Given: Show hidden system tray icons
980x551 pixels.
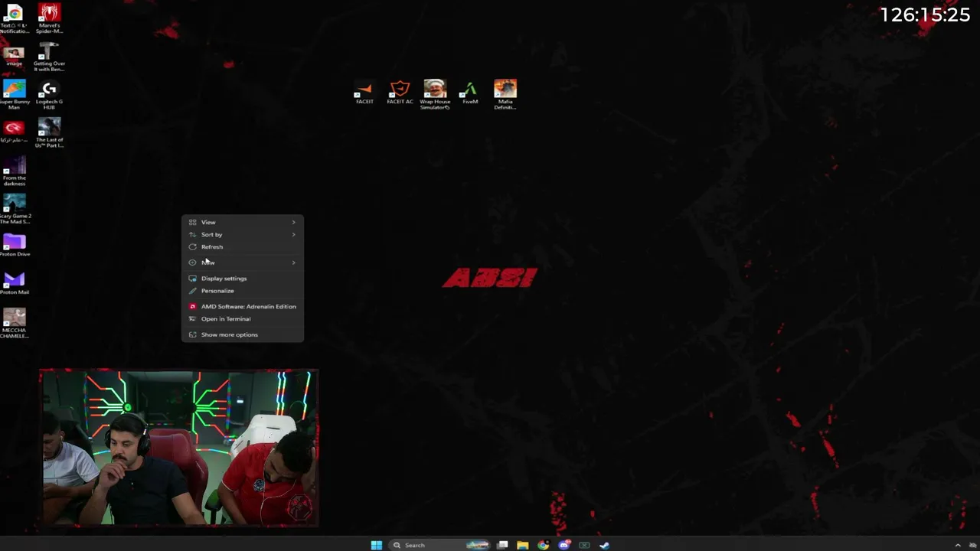Looking at the screenshot, I should (957, 545).
